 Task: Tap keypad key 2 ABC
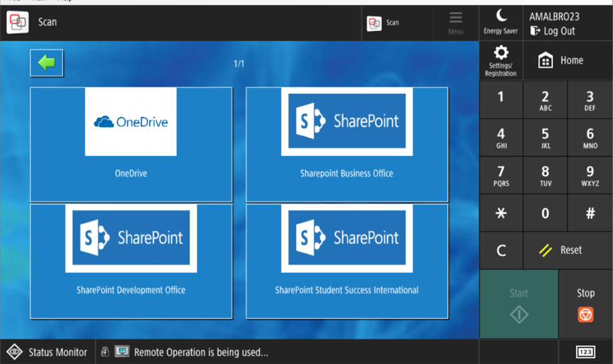pyautogui.click(x=545, y=100)
